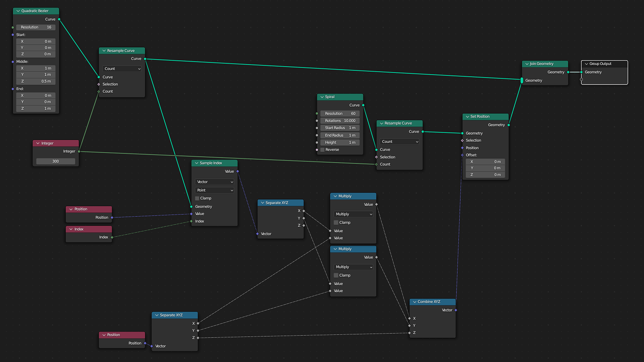Collapse the Group Output node chevron

coord(586,64)
